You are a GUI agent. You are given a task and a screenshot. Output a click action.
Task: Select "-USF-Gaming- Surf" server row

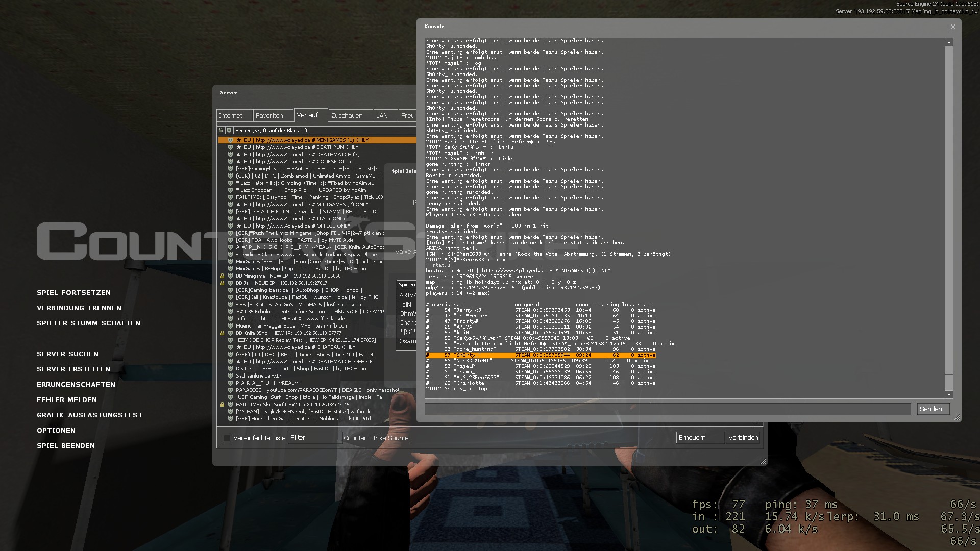tap(317, 397)
